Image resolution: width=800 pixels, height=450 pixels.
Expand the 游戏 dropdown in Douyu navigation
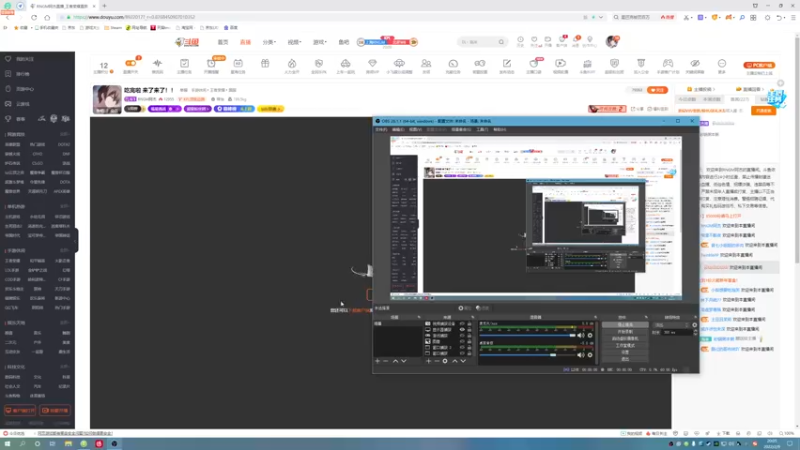pyautogui.click(x=320, y=42)
